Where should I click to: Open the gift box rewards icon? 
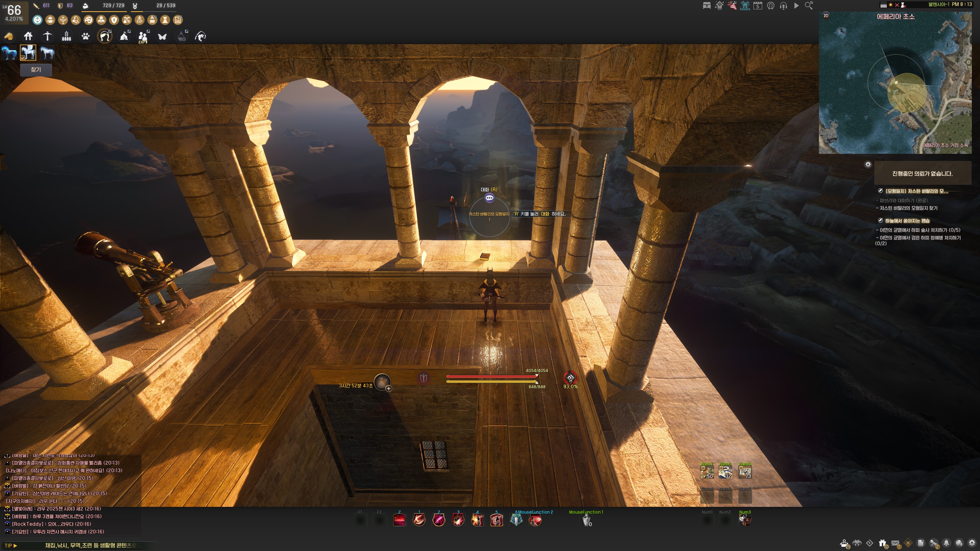(x=883, y=543)
